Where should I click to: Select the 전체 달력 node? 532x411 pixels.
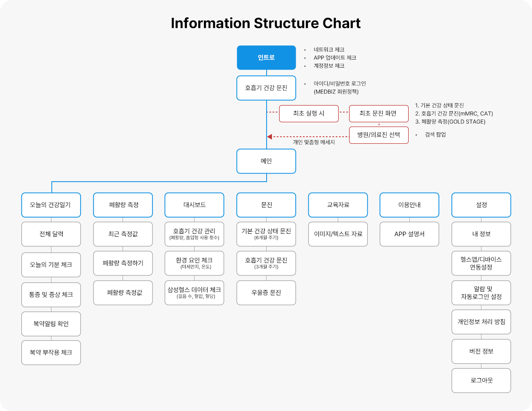click(x=51, y=234)
